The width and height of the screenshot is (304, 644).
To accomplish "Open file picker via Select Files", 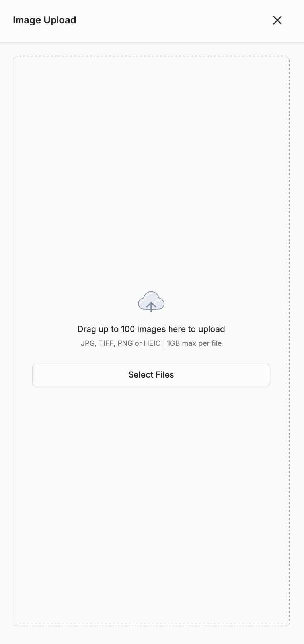I will coord(151,375).
